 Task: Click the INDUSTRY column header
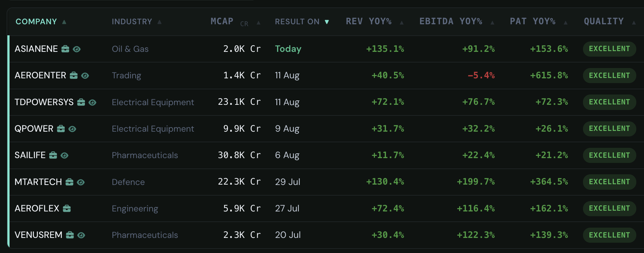(x=132, y=22)
